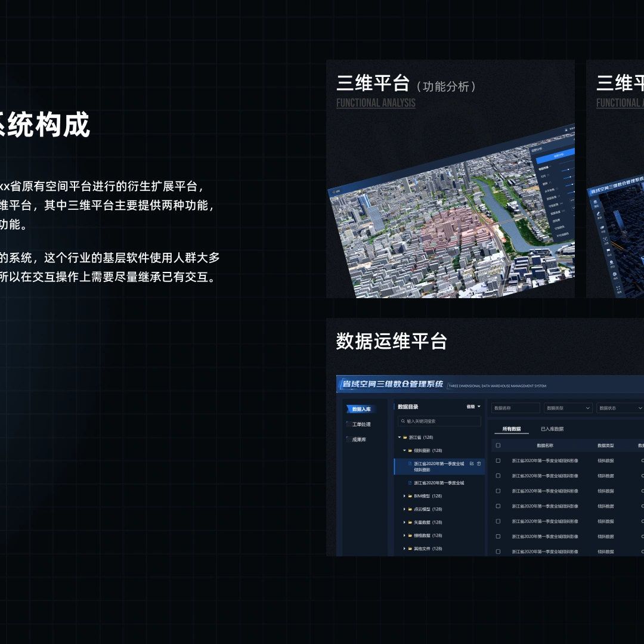Click the 输入关键词搜索 search field
This screenshot has width=644, height=644.
coord(439,421)
